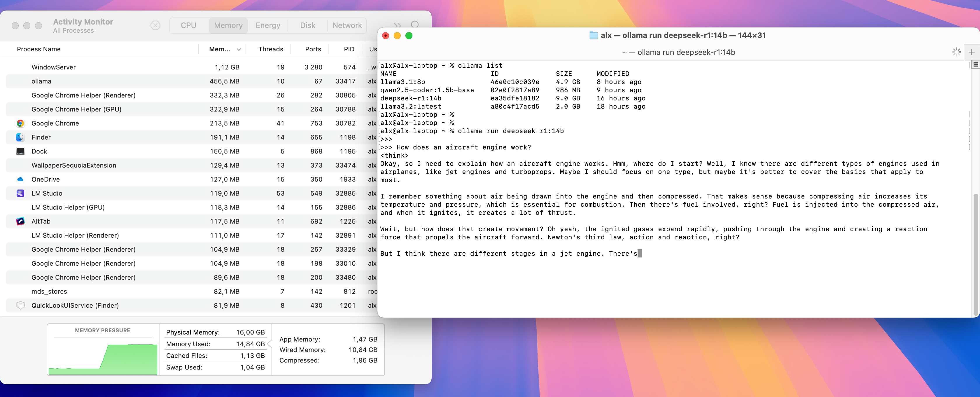The image size is (980, 397).
Task: Click the OneDrive cloud icon
Action: (20, 179)
